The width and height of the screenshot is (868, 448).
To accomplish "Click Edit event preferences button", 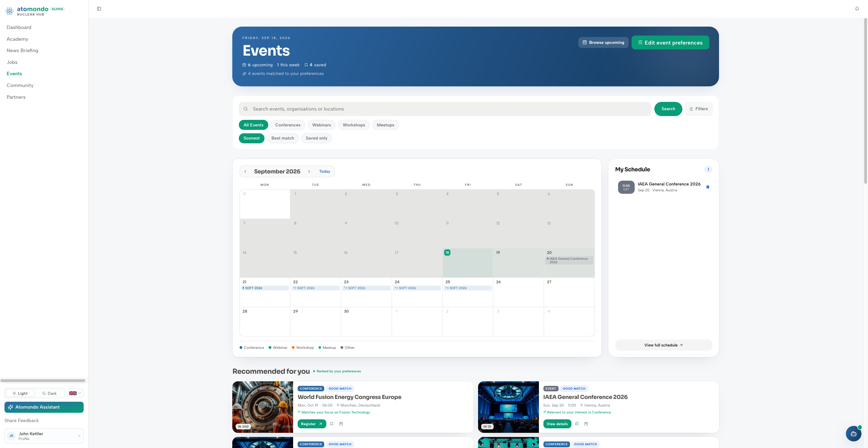I will coord(670,42).
